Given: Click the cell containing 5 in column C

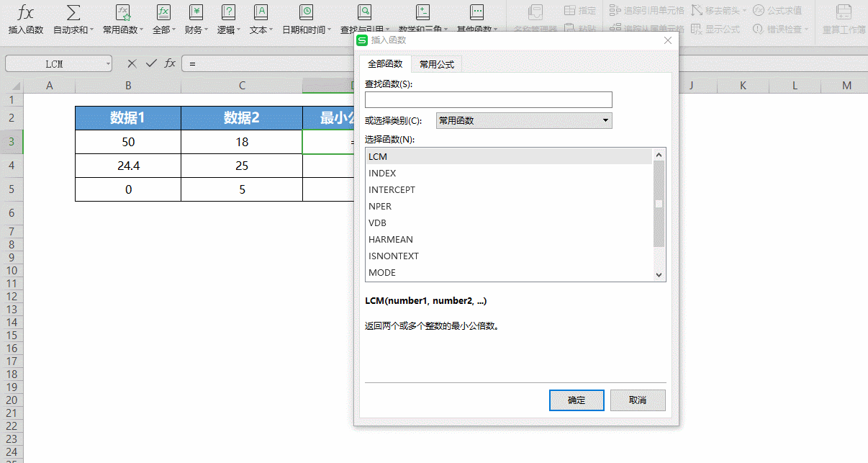Looking at the screenshot, I should tap(242, 189).
